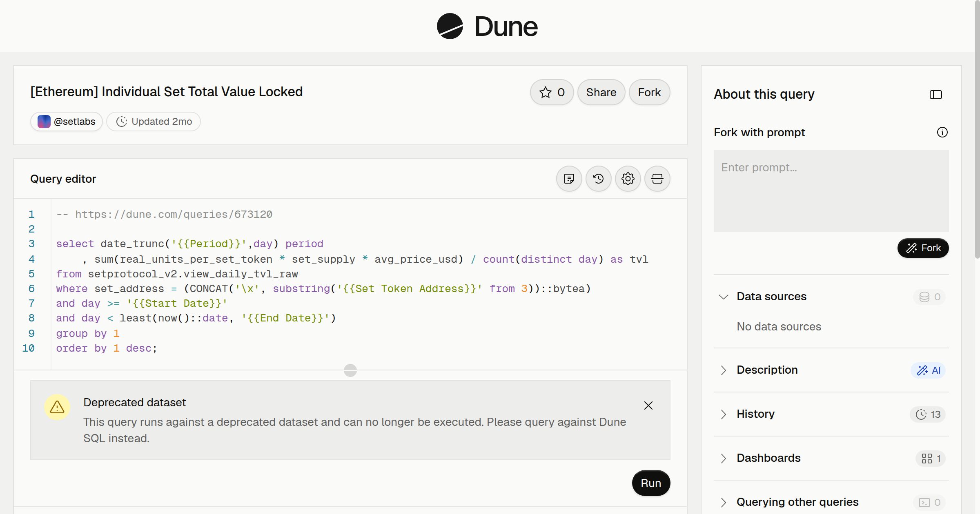Click the 'About this query' heading
The image size is (980, 514).
pyautogui.click(x=764, y=94)
